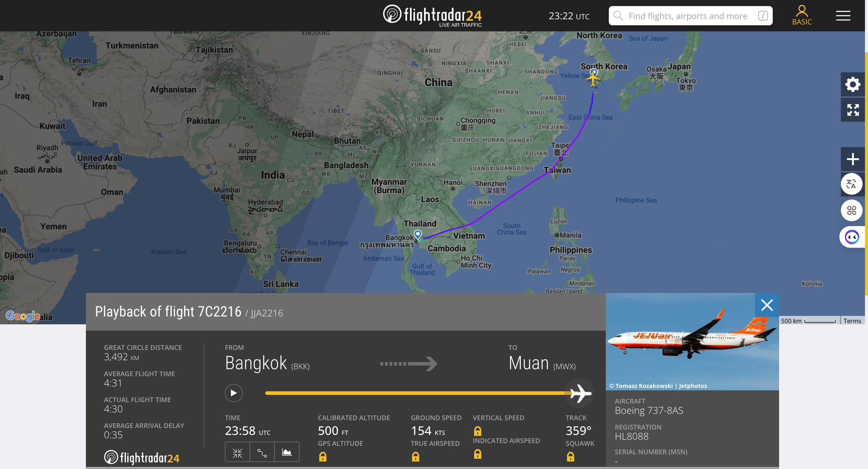Toggle the flight route display button
The image size is (868, 469).
262,452
